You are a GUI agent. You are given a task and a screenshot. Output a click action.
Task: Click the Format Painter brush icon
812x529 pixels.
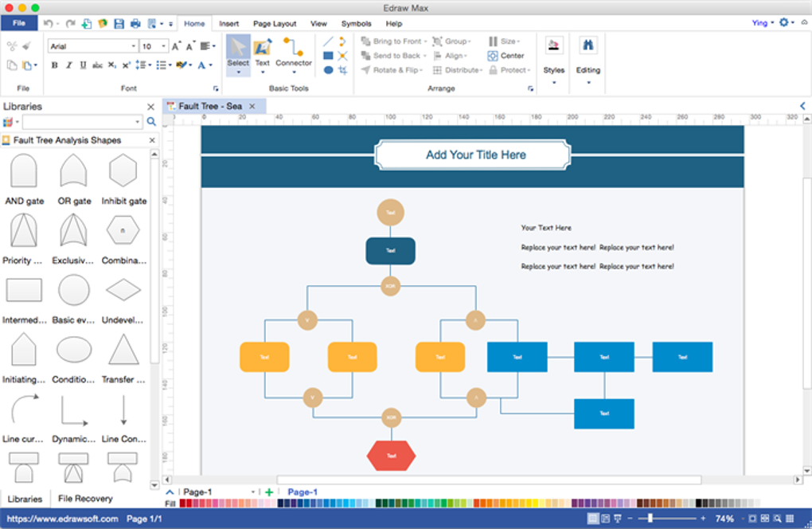click(26, 46)
